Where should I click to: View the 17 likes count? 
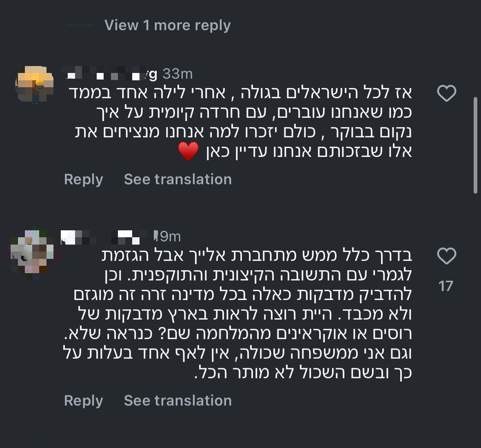pyautogui.click(x=446, y=286)
